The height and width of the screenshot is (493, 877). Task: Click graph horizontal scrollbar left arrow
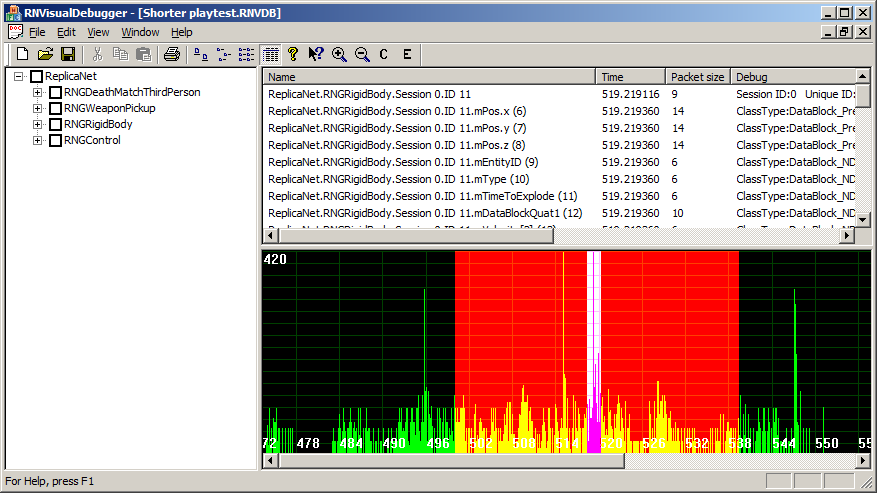271,461
